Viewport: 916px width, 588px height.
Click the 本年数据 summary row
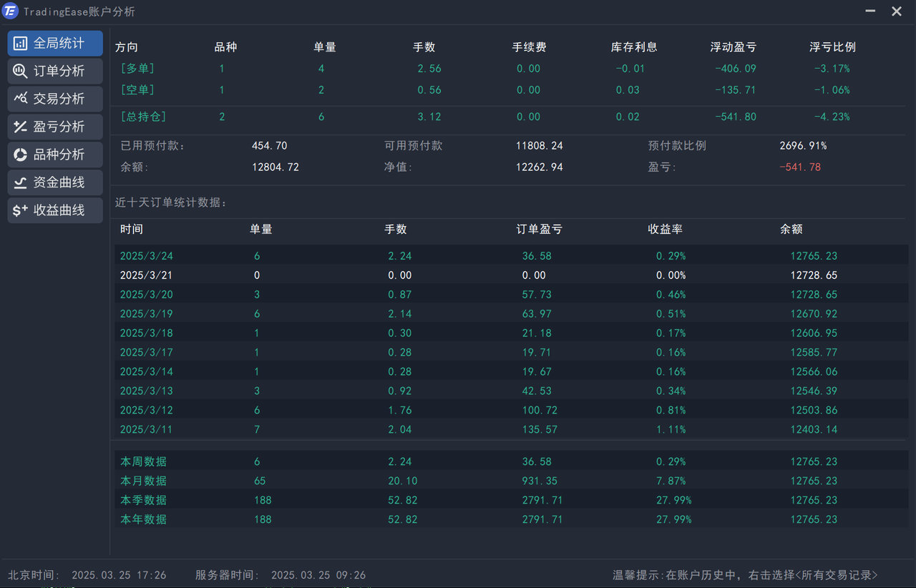coord(143,519)
